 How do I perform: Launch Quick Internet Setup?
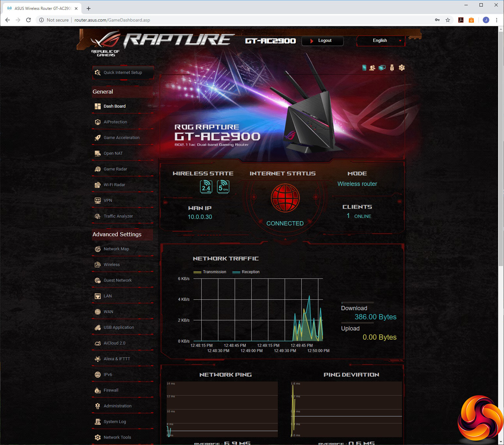click(x=123, y=73)
